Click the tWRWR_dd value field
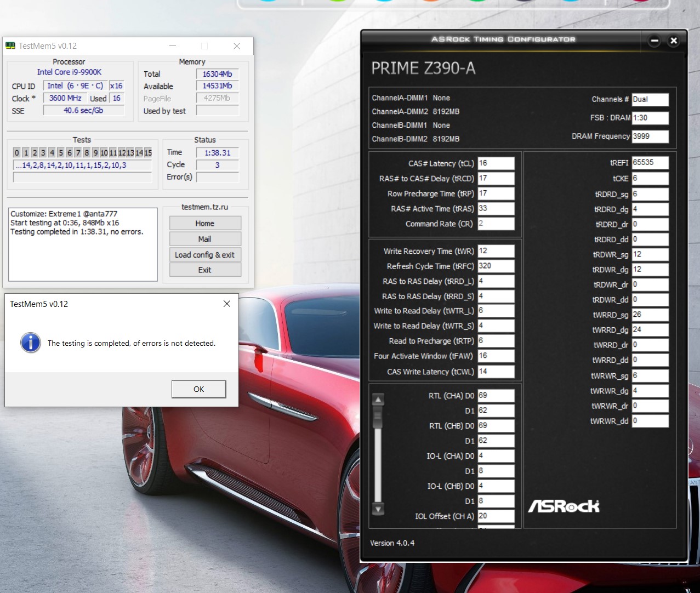 650,421
